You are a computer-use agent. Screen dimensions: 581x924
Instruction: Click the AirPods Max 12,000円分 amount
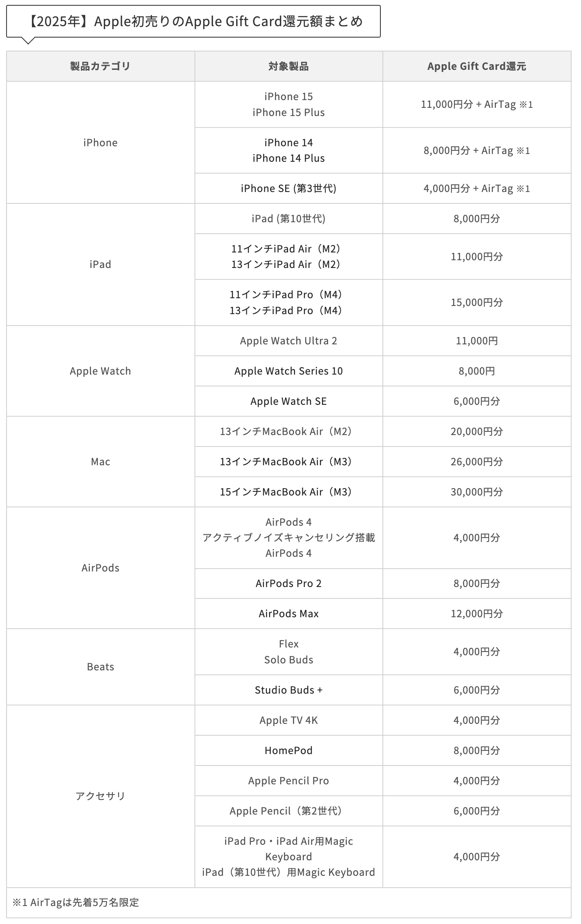tap(477, 614)
